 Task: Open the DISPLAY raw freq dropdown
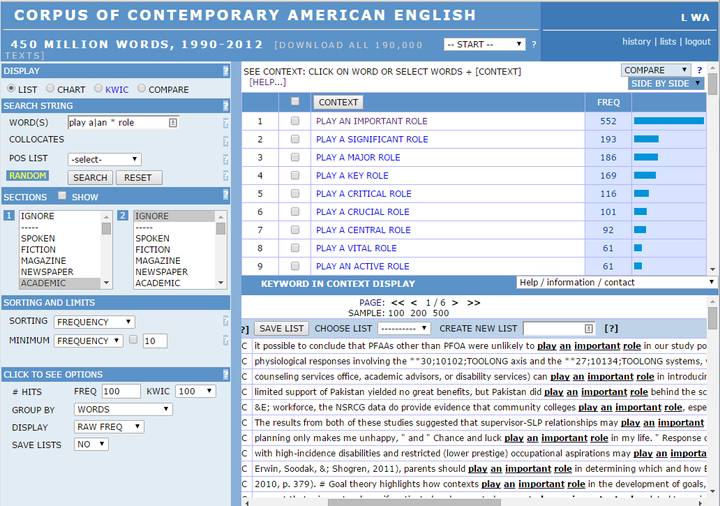click(x=109, y=427)
